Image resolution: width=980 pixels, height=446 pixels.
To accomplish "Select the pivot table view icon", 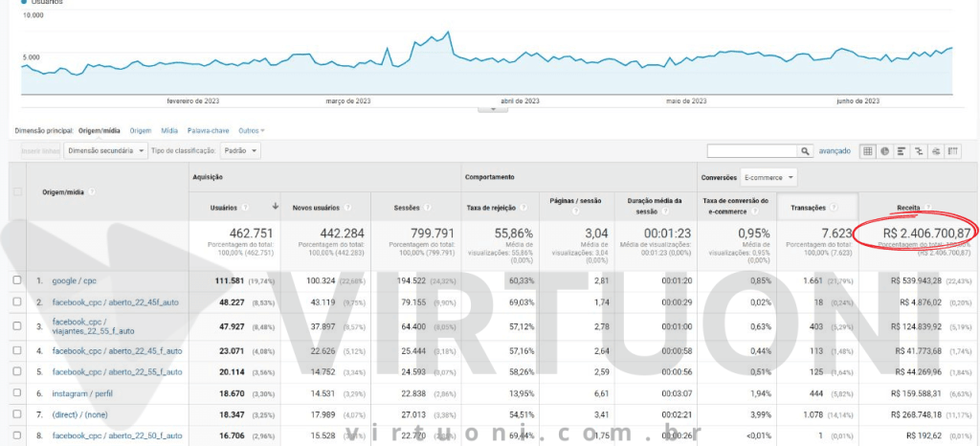I will 953,151.
